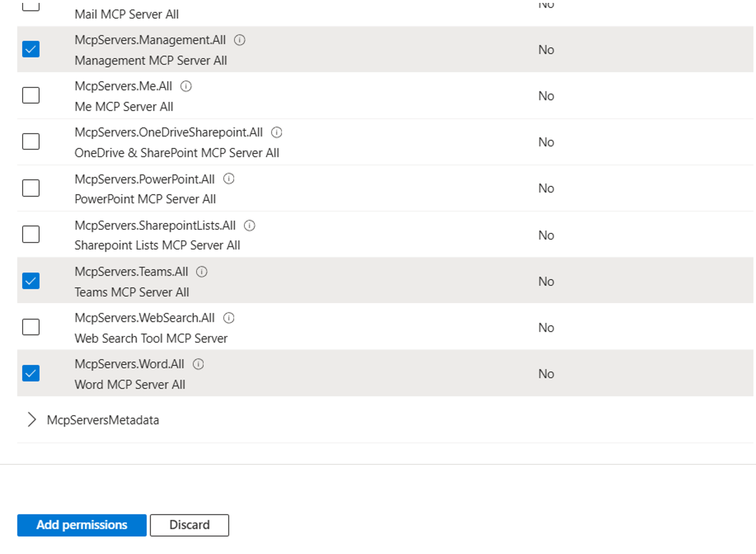Image resolution: width=756 pixels, height=554 pixels.
Task: Uncheck the McpServers.Management.All checkbox
Action: [x=31, y=49]
